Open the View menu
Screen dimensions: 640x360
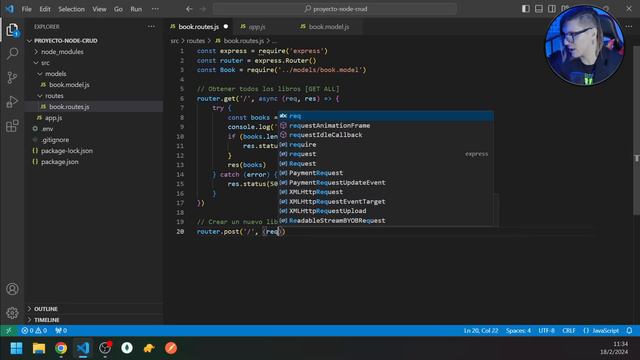99,9
